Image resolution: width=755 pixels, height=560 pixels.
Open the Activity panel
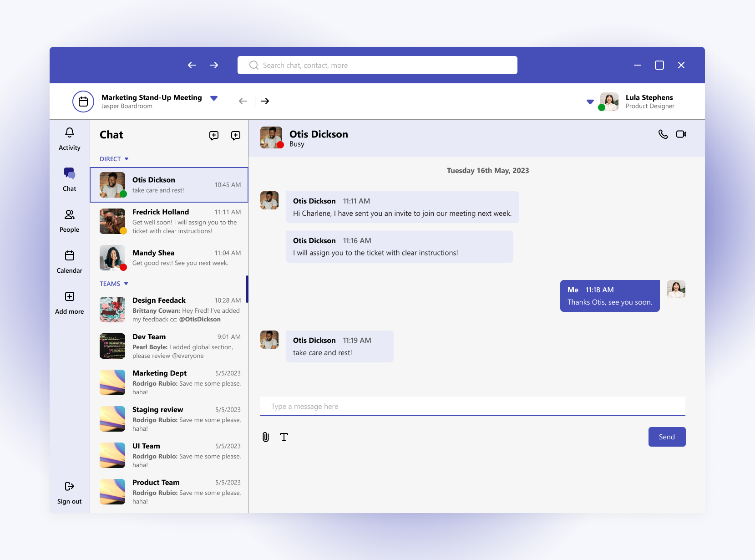point(69,138)
